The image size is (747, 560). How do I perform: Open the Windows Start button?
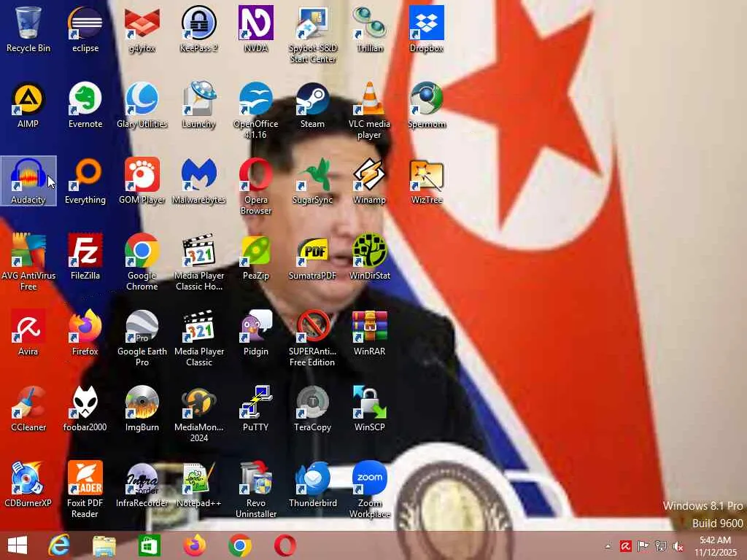coord(18,545)
